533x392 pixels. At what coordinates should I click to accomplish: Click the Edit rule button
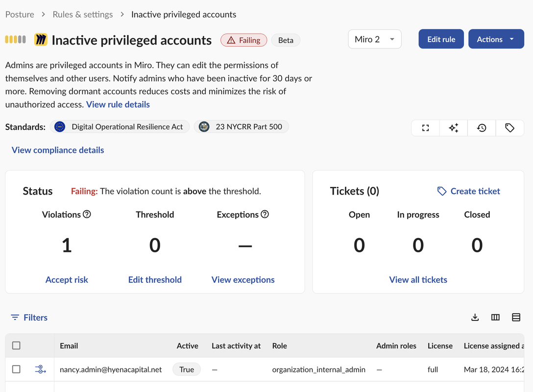tap(441, 39)
